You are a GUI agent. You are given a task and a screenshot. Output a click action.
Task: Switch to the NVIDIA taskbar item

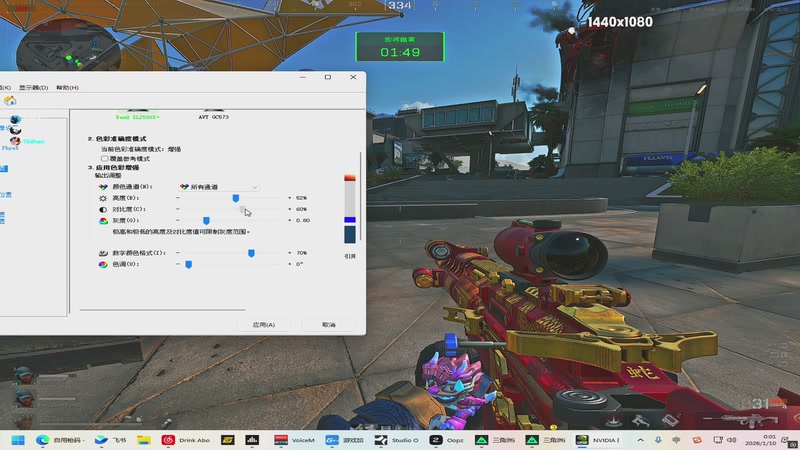click(x=597, y=440)
